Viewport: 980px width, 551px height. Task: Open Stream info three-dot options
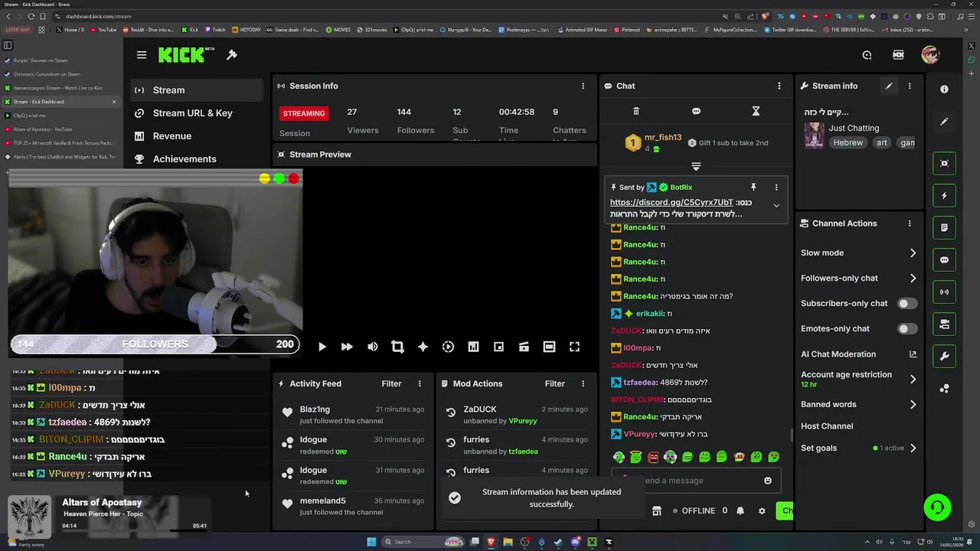(910, 86)
